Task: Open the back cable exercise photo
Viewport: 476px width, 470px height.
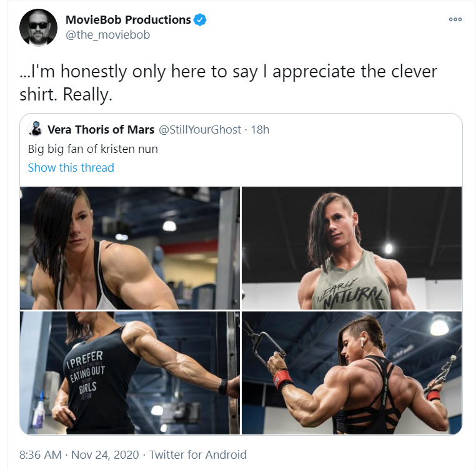Action: (x=352, y=373)
